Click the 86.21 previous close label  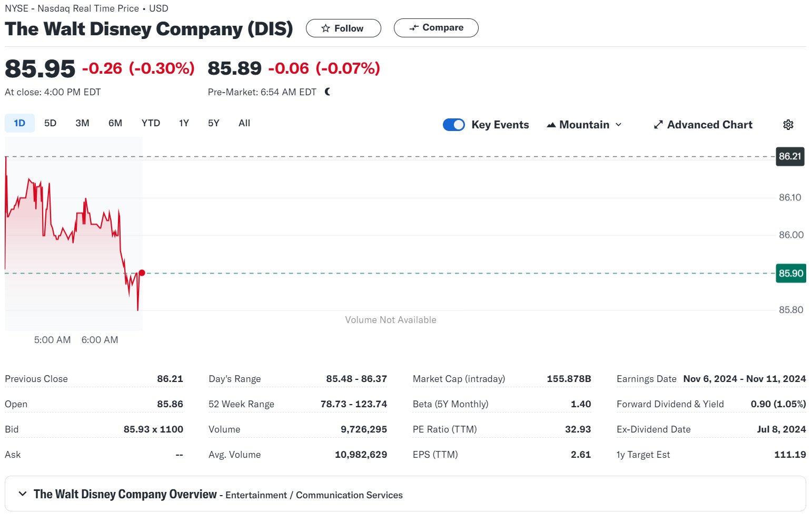789,156
